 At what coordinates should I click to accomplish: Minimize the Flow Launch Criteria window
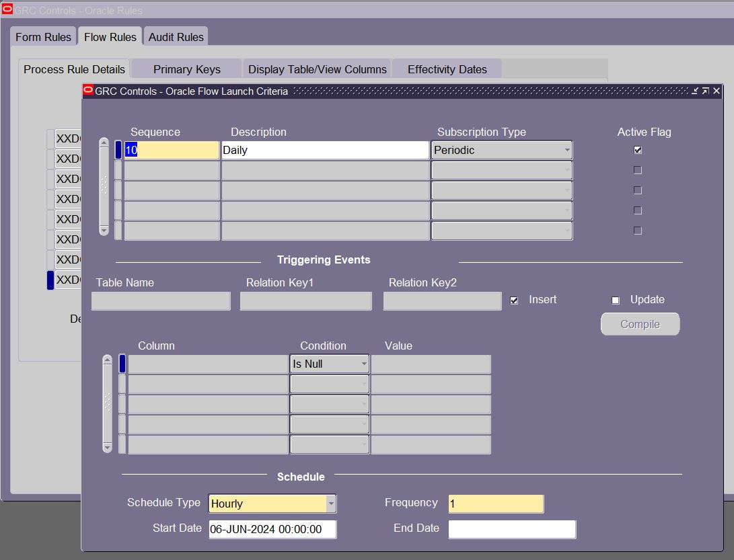(695, 91)
